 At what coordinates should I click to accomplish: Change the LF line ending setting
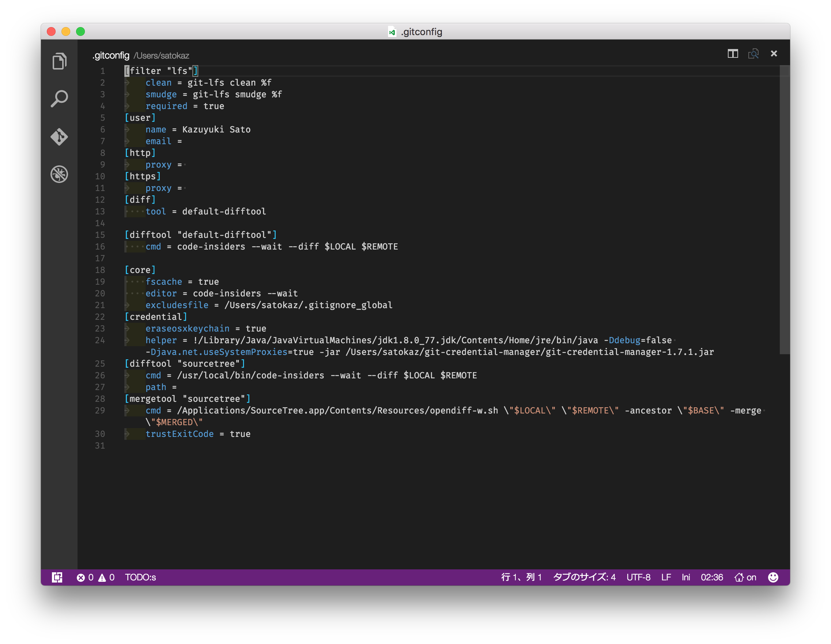click(x=666, y=577)
